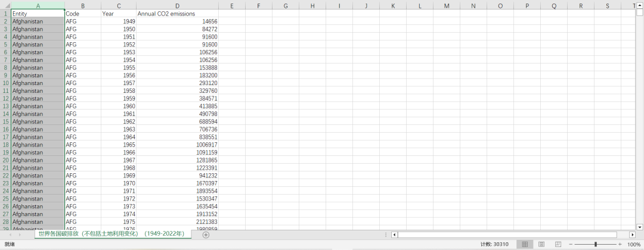
Task: Click the Code header cell
Action: (83, 14)
